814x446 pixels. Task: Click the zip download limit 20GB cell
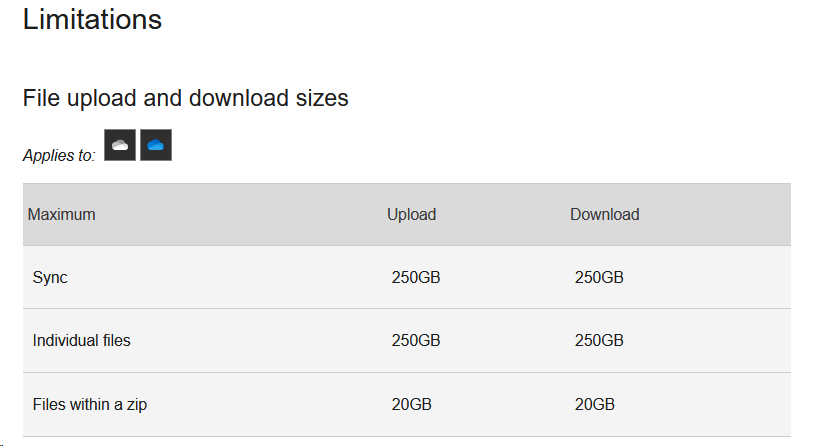point(595,404)
